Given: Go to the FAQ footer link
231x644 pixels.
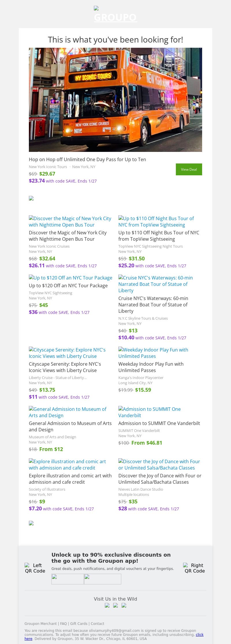Looking at the screenshot, I should pyautogui.click(x=63, y=624).
